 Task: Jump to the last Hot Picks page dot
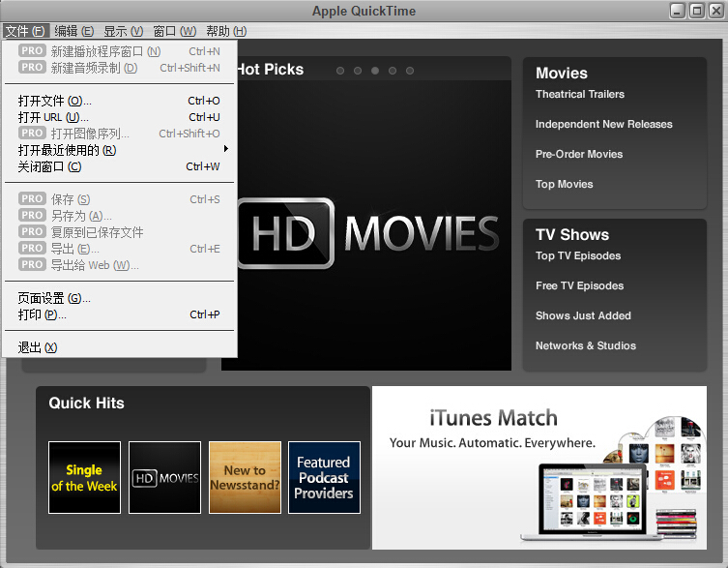[x=410, y=71]
